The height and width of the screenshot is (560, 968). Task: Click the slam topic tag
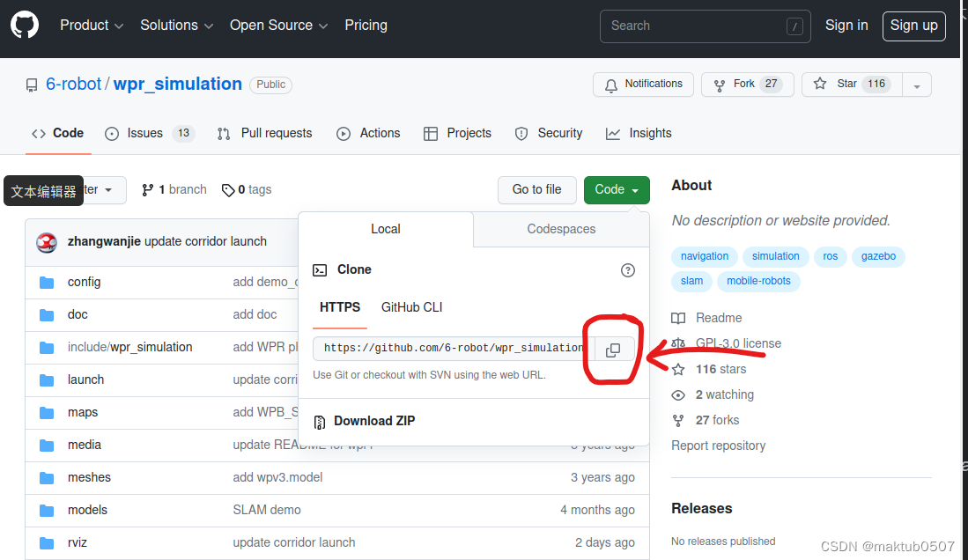coord(692,281)
